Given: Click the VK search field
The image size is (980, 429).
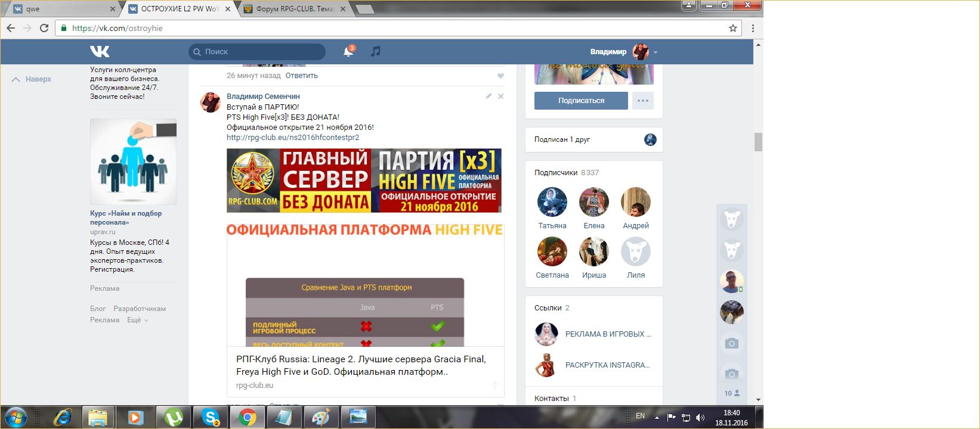Looking at the screenshot, I should (x=257, y=52).
